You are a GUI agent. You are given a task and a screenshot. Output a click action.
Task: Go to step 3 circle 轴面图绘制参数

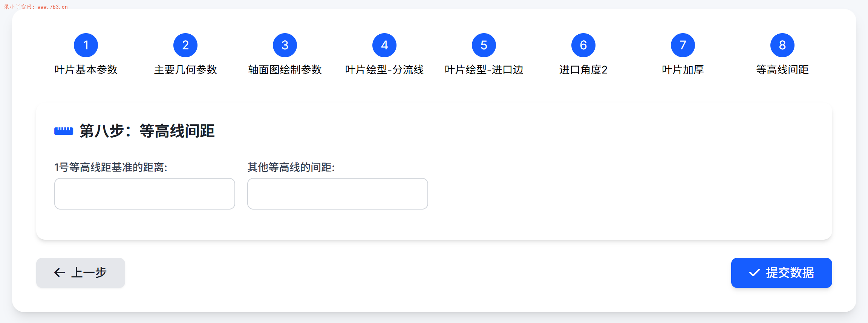(x=285, y=45)
